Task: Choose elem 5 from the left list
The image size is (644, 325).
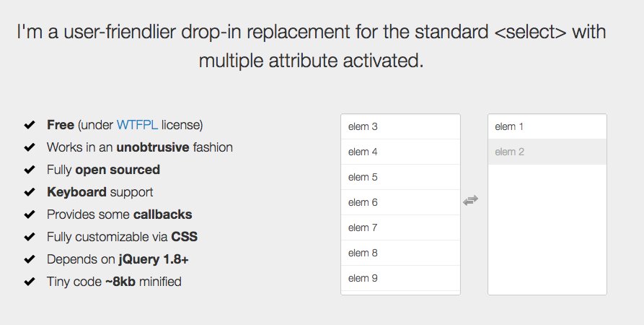Action: pos(400,177)
